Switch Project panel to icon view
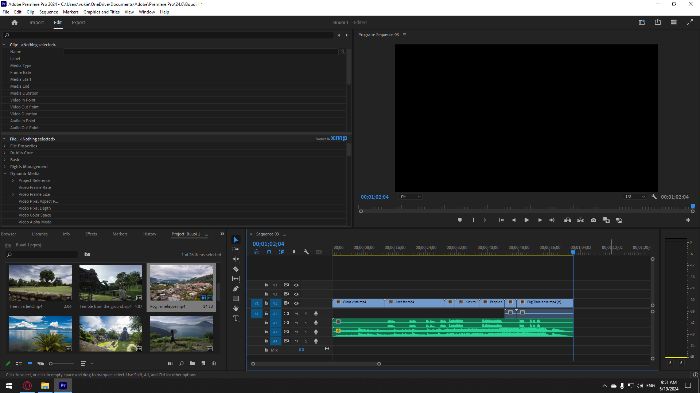Image resolution: width=700 pixels, height=393 pixels. pos(30,364)
